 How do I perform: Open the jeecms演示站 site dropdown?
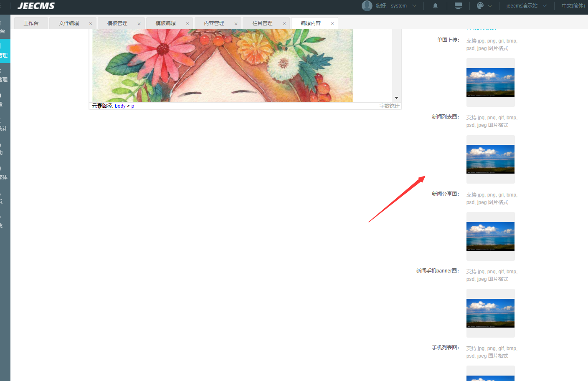point(526,6)
